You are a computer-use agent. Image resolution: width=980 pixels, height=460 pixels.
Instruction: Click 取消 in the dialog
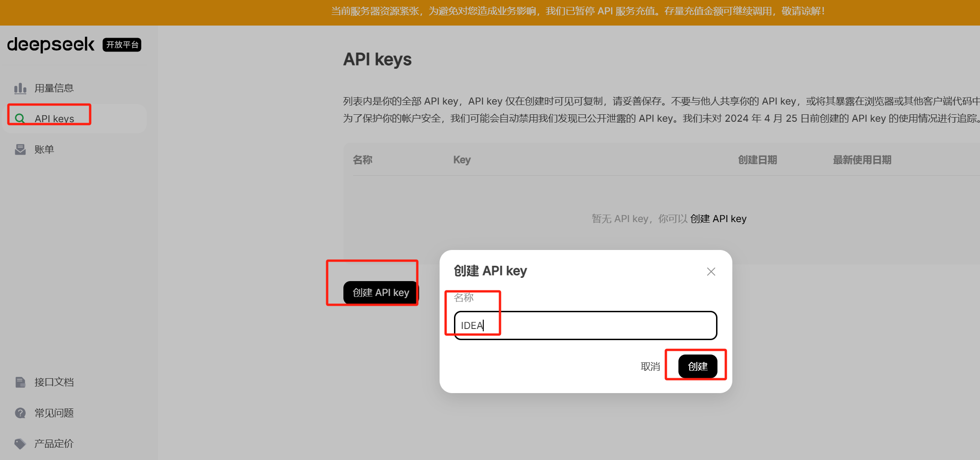[650, 367]
